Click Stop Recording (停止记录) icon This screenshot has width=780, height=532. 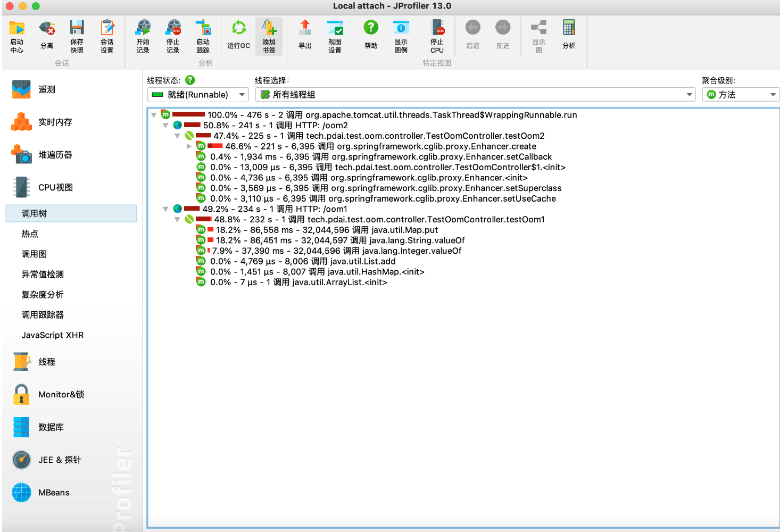[x=173, y=37]
